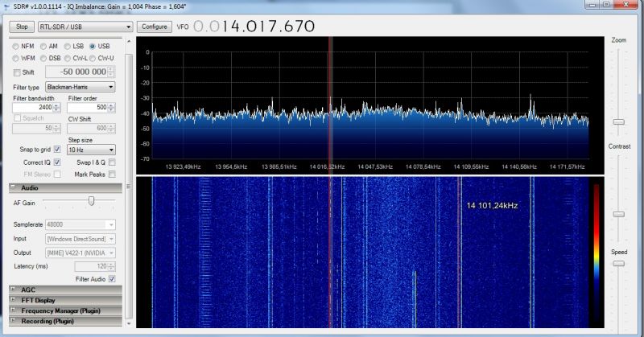Expand the AGC section
644x337 pixels.
pos(65,290)
